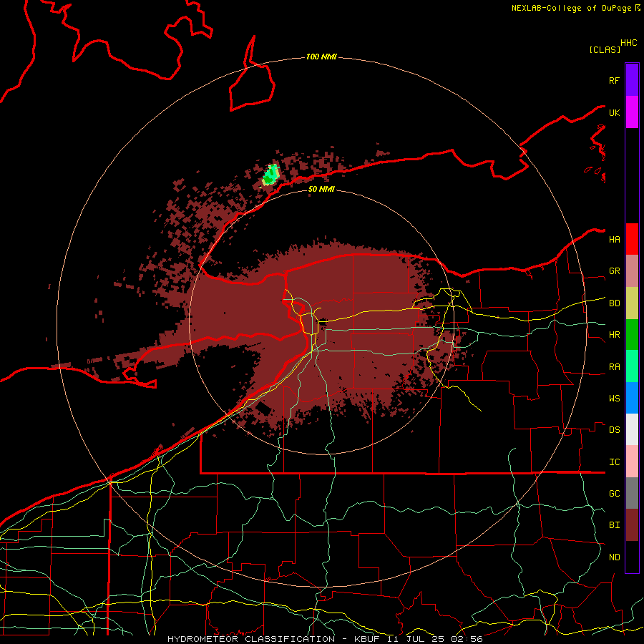Click the IC pink legend swatch

pyautogui.click(x=632, y=462)
